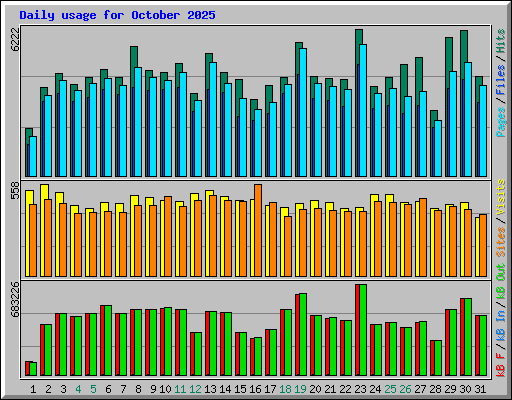Screen dimensions: 512x400
Task: Select day 13 on the x-axis
Action: [210, 389]
